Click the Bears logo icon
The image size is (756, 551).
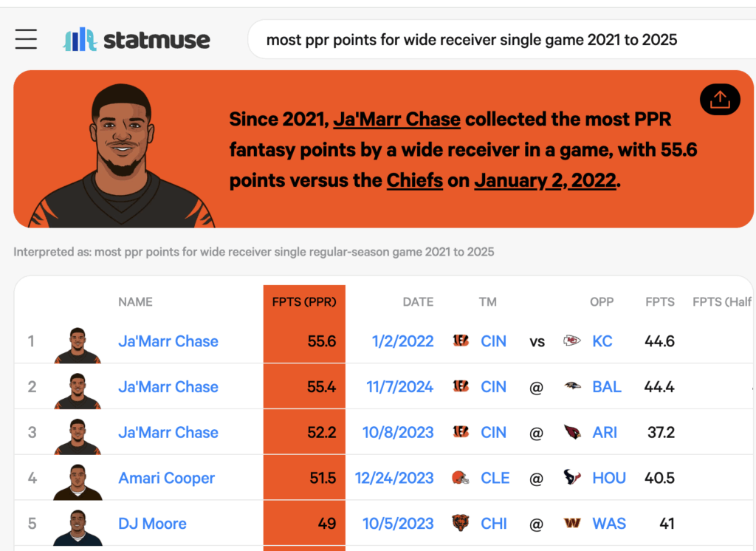(x=461, y=524)
